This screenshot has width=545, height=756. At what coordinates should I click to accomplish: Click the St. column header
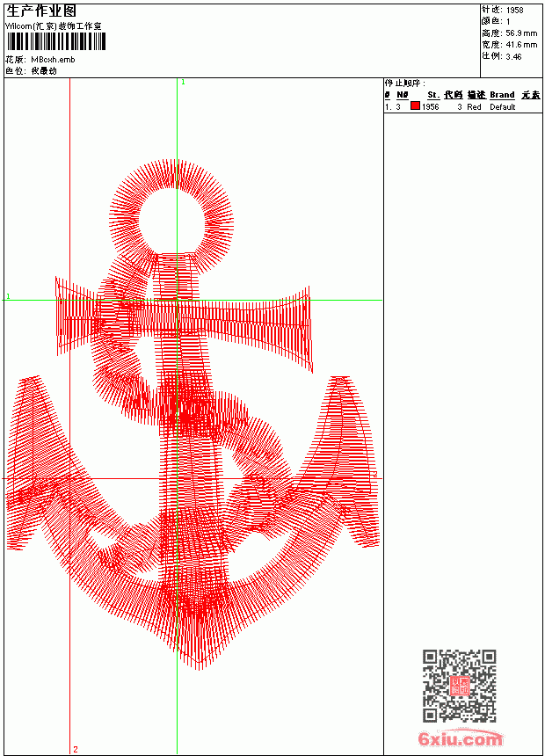pyautogui.click(x=433, y=95)
